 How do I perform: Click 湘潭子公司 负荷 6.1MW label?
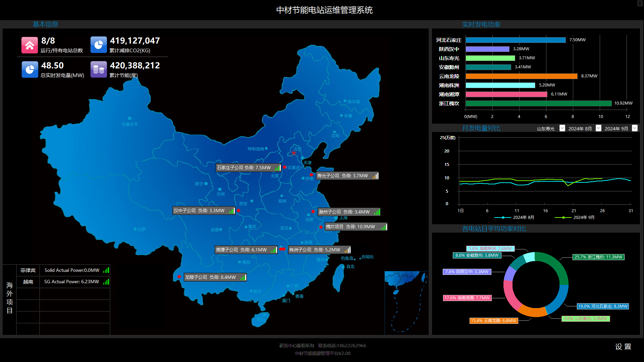(246, 250)
